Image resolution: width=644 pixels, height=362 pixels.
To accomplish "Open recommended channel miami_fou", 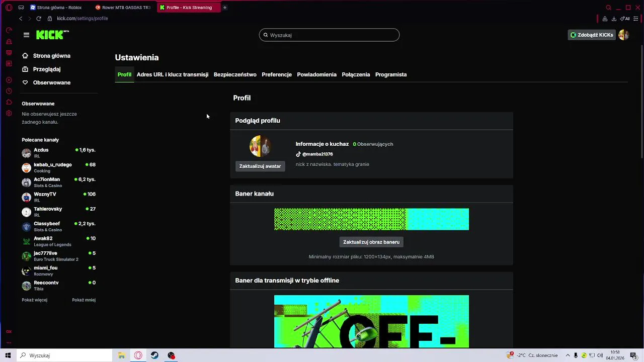I will point(58,270).
